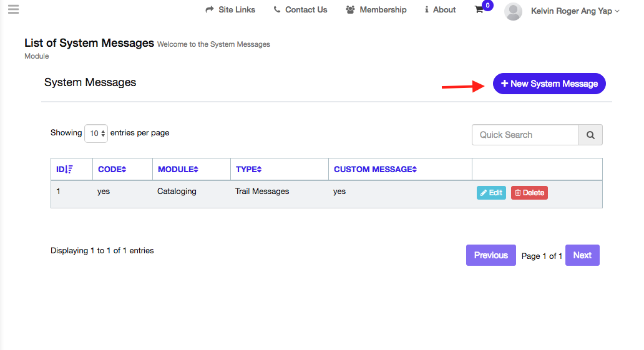This screenshot has height=350, width=644.
Task: Sort table by MODULE column
Action: click(x=178, y=169)
